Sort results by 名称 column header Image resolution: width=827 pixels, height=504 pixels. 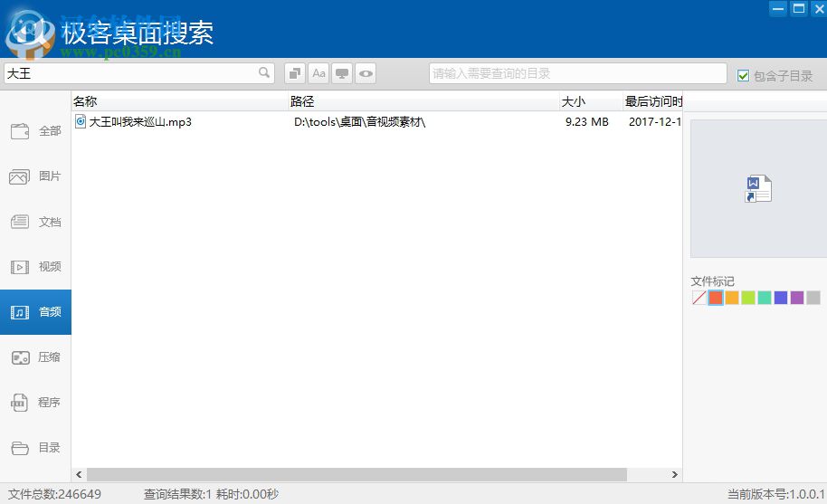(x=180, y=101)
